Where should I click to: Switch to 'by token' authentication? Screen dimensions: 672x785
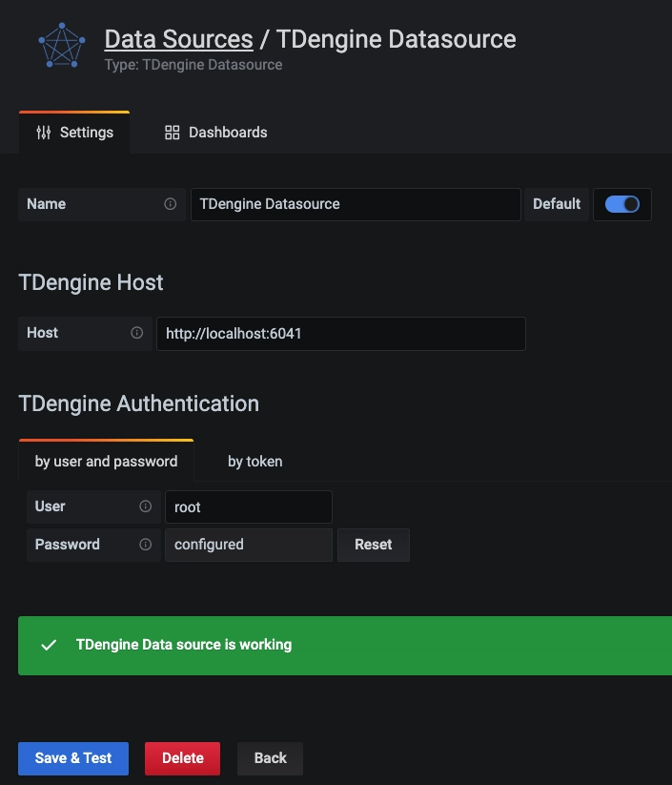(255, 462)
